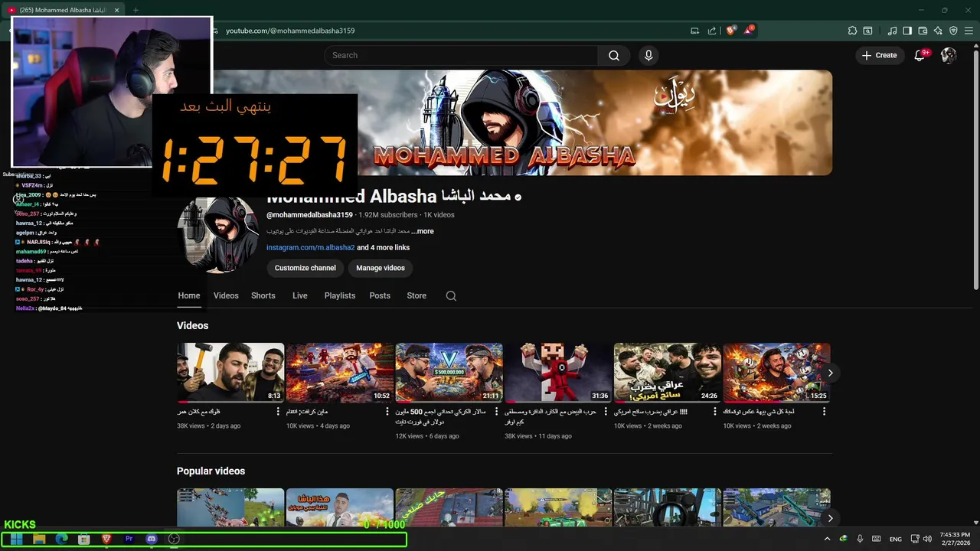The image size is (980, 551).
Task: Switch to the Posts channel tab
Action: coord(380,295)
